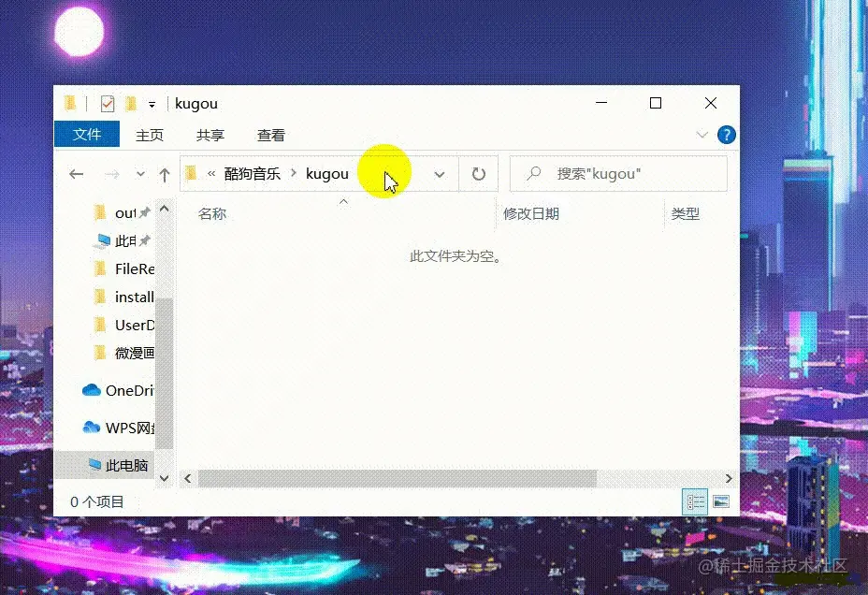
Task: Click sidebar scrollbar up arrow
Action: click(165, 209)
